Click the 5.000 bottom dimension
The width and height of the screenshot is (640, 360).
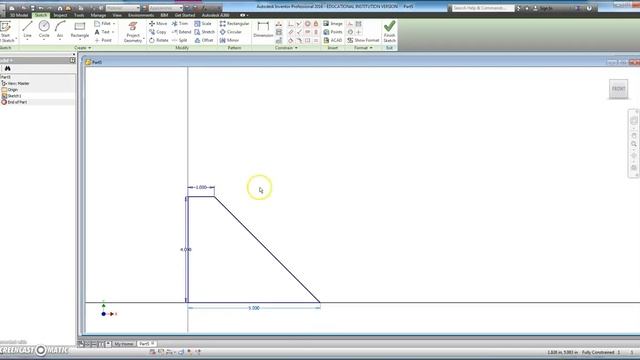tap(254, 308)
